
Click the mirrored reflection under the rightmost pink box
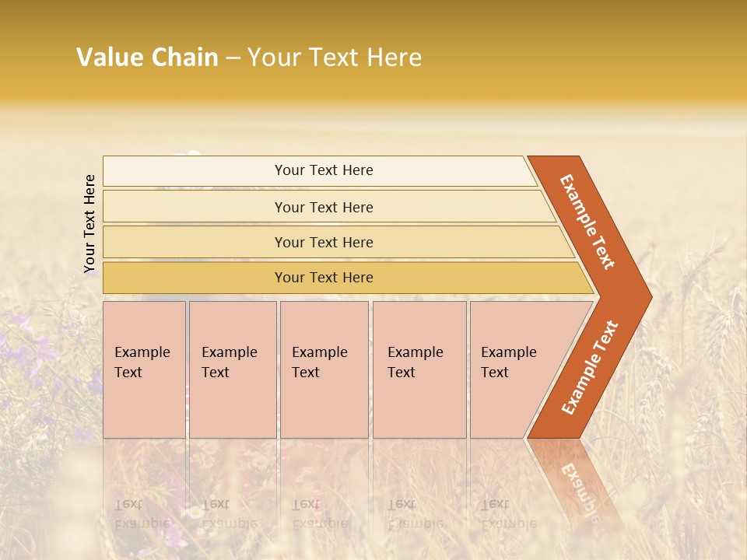coord(506,498)
